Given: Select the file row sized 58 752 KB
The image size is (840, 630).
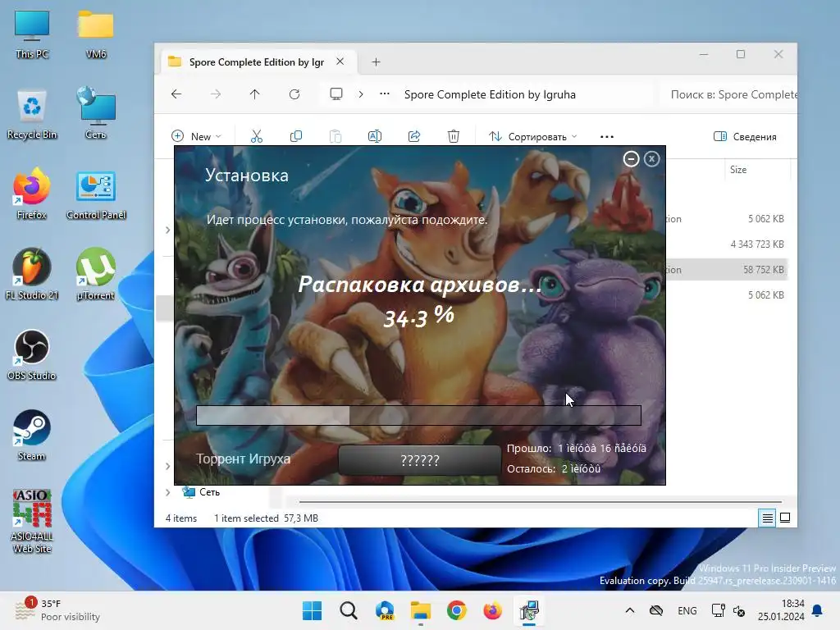Looking at the screenshot, I should click(x=727, y=269).
